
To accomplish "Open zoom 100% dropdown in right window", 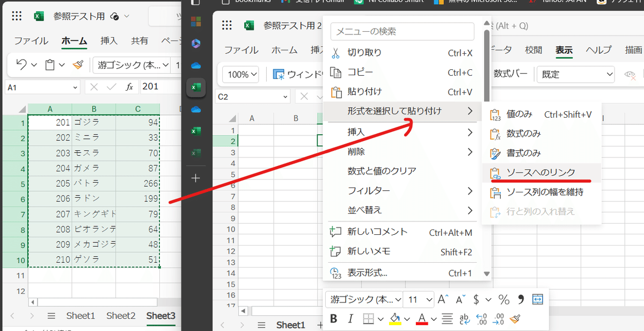I will click(241, 75).
